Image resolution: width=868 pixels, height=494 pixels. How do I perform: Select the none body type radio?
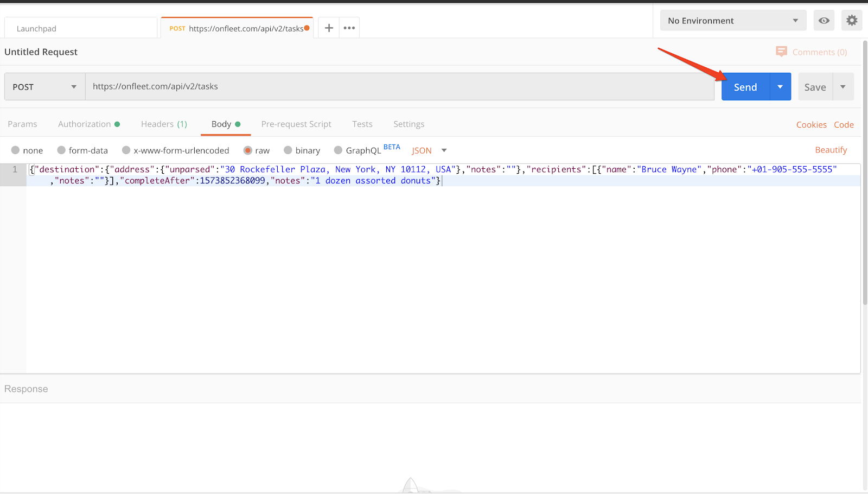click(x=15, y=150)
